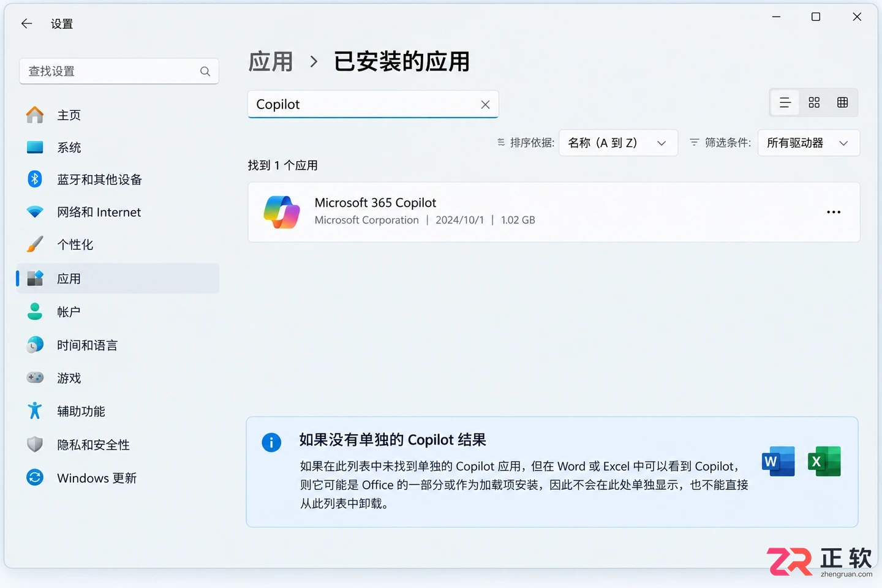Viewport: 882px width, 588px height.
Task: Open 系统 settings label in the sidebar
Action: pyautogui.click(x=69, y=148)
